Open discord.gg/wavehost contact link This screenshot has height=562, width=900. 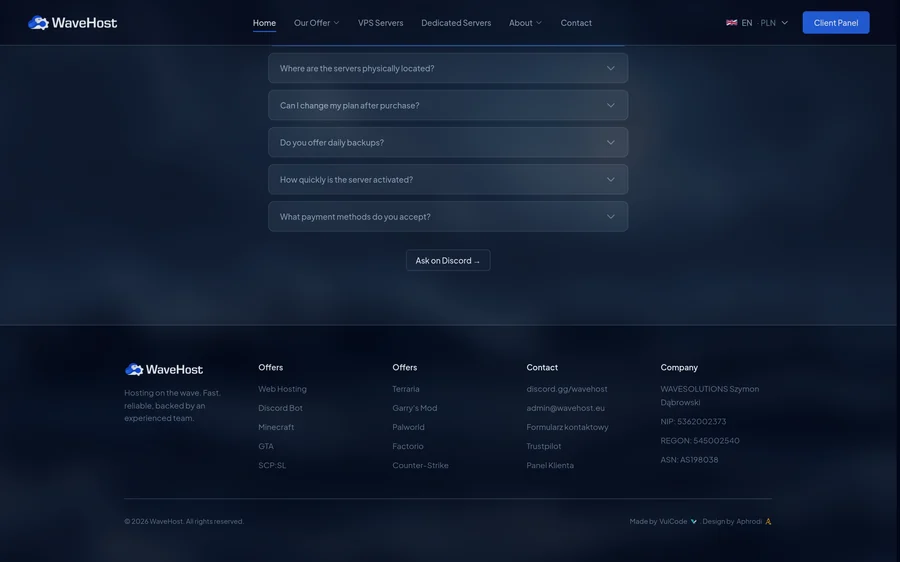click(567, 389)
